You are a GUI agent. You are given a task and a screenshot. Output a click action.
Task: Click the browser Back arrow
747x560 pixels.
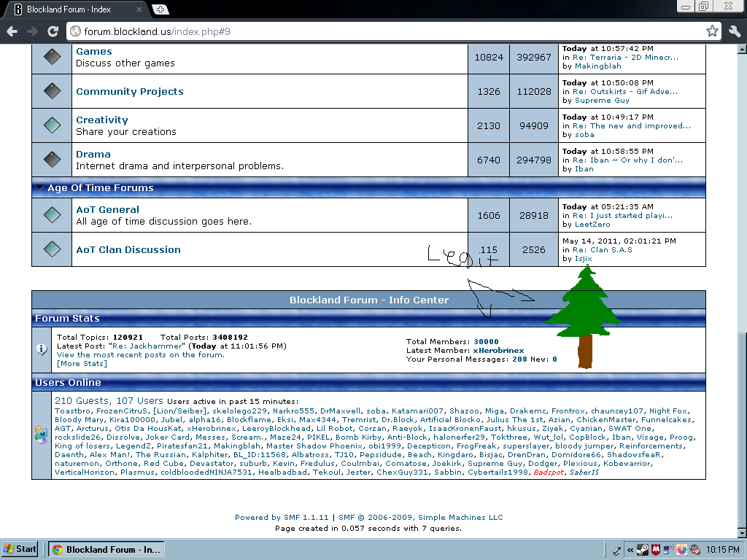[12, 31]
